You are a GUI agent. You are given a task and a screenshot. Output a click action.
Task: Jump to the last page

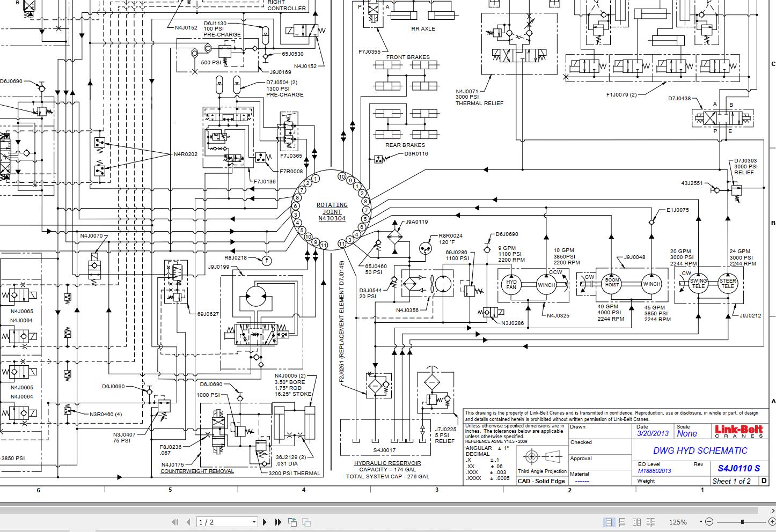278,522
